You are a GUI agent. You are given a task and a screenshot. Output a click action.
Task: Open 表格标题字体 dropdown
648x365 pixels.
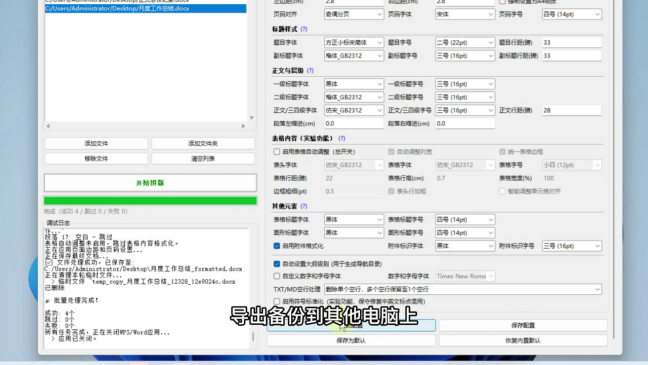354,219
